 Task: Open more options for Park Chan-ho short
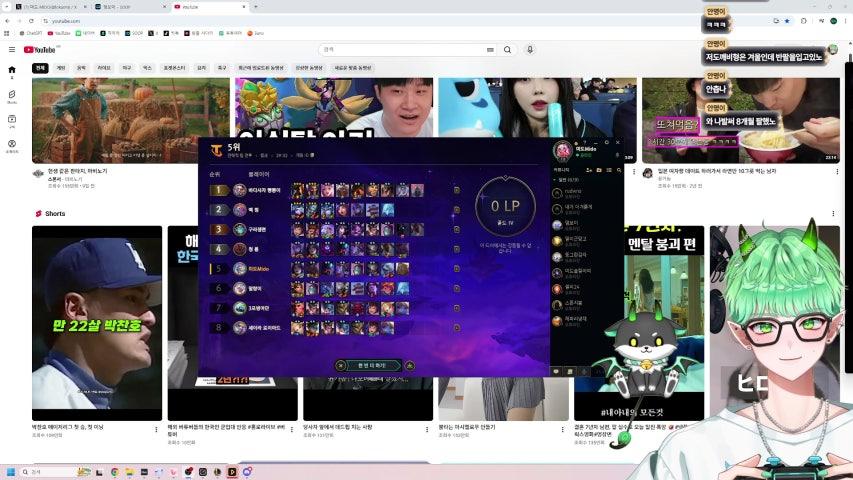(156, 429)
